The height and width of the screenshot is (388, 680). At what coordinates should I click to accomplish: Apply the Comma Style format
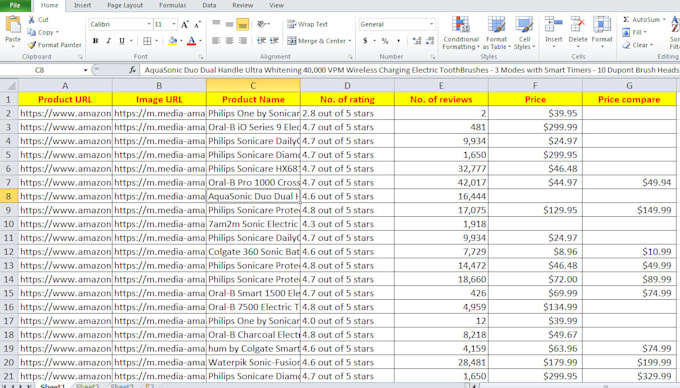tap(399, 41)
